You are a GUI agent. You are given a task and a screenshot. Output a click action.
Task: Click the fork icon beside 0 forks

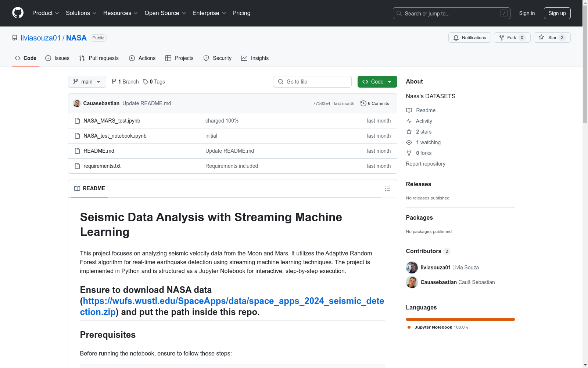(x=409, y=153)
